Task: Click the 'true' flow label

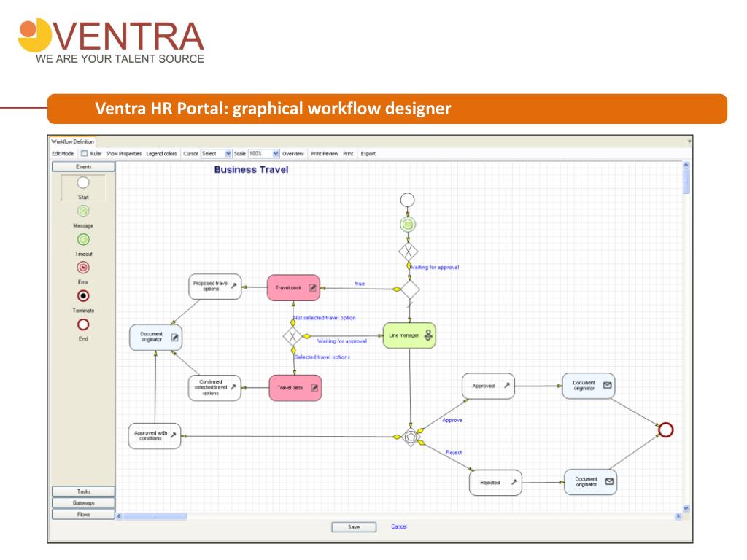Action: pos(360,284)
